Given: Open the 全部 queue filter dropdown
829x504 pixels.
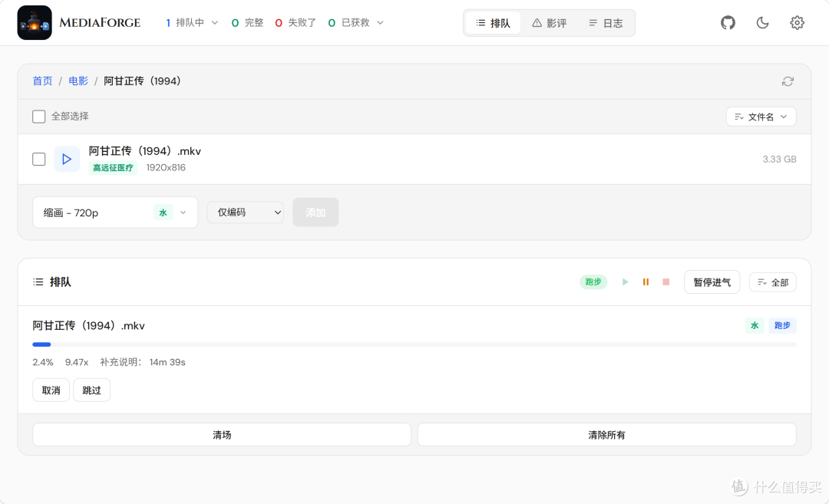Looking at the screenshot, I should tap(772, 282).
